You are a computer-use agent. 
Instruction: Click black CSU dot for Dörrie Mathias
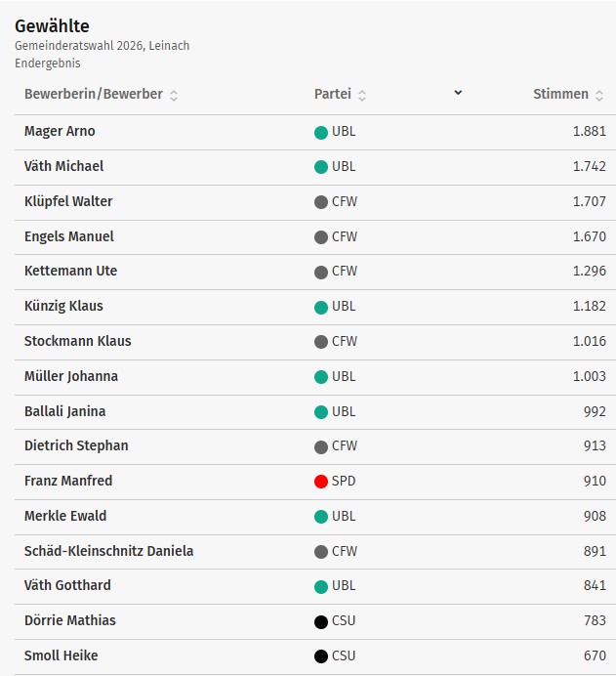(320, 621)
